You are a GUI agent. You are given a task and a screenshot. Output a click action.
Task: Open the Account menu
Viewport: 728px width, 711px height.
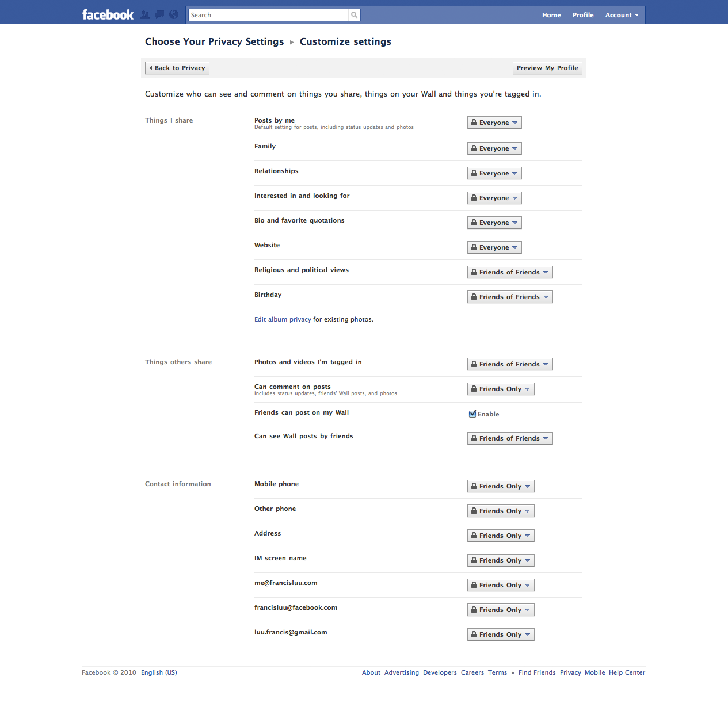[x=622, y=15]
